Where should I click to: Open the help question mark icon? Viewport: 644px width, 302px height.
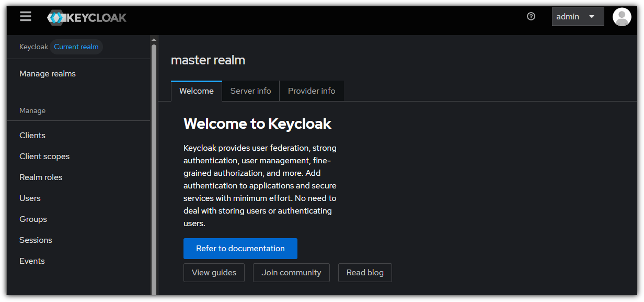coord(531,16)
